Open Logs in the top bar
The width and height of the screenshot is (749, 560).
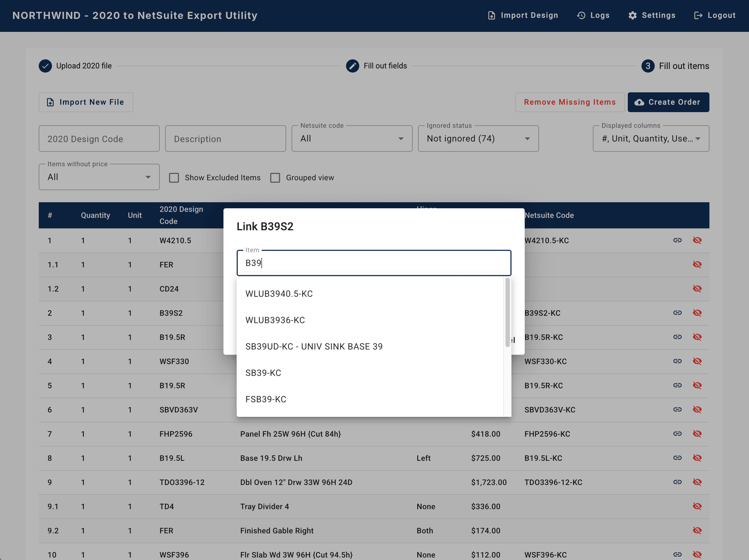593,15
